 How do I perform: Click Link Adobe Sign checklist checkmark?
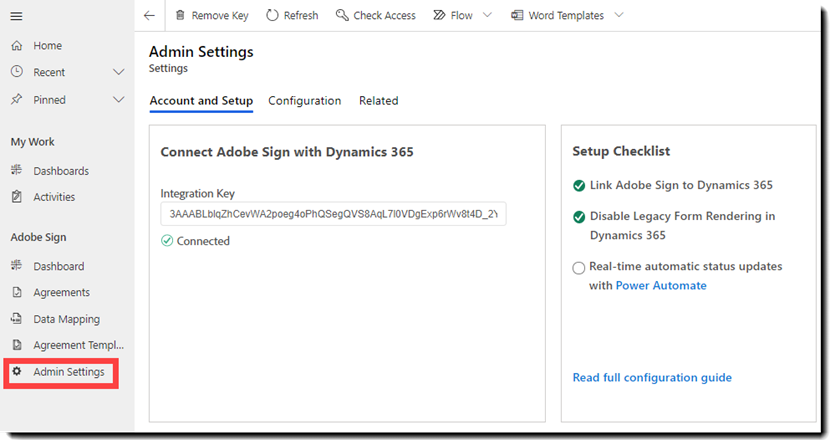pyautogui.click(x=579, y=186)
